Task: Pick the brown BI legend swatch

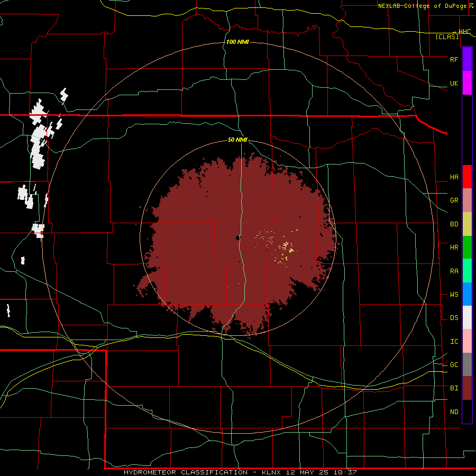Action: pyautogui.click(x=467, y=388)
